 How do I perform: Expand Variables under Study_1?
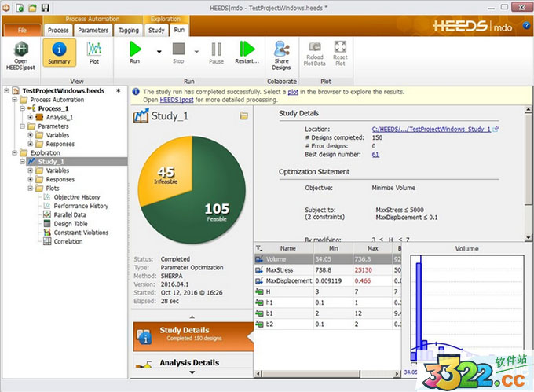pyautogui.click(x=30, y=170)
